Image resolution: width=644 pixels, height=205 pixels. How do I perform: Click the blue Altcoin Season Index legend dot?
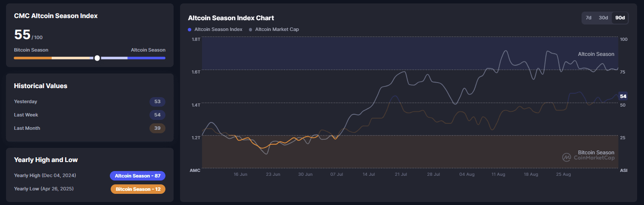point(190,30)
